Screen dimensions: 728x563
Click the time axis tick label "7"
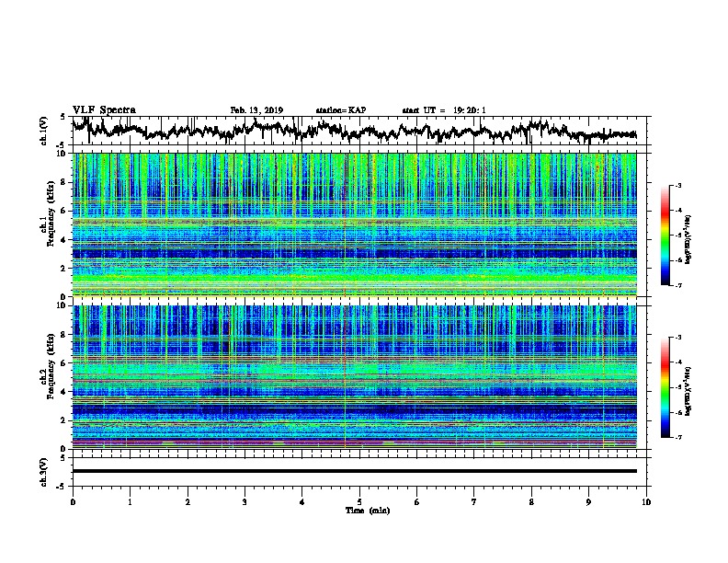474,502
